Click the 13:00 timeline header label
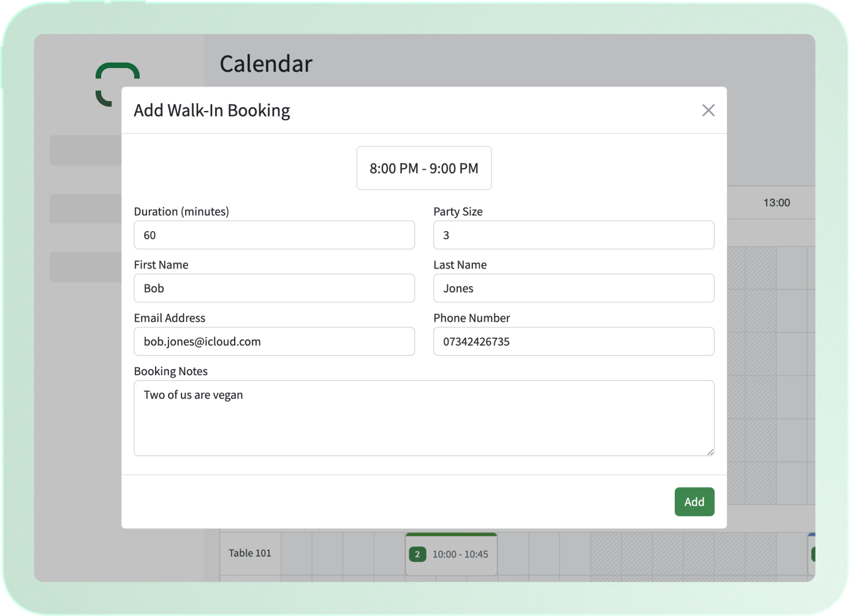This screenshot has height=616, width=850. (776, 202)
